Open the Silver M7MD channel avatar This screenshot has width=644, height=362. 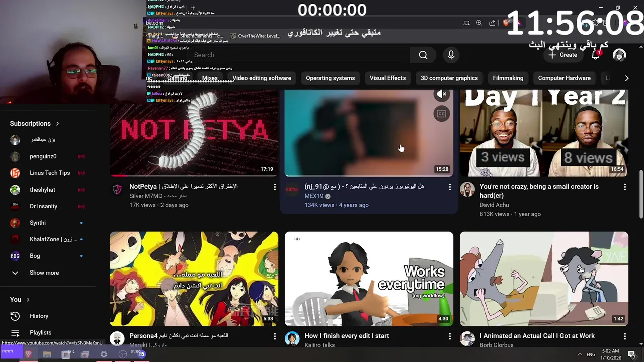[x=117, y=190]
